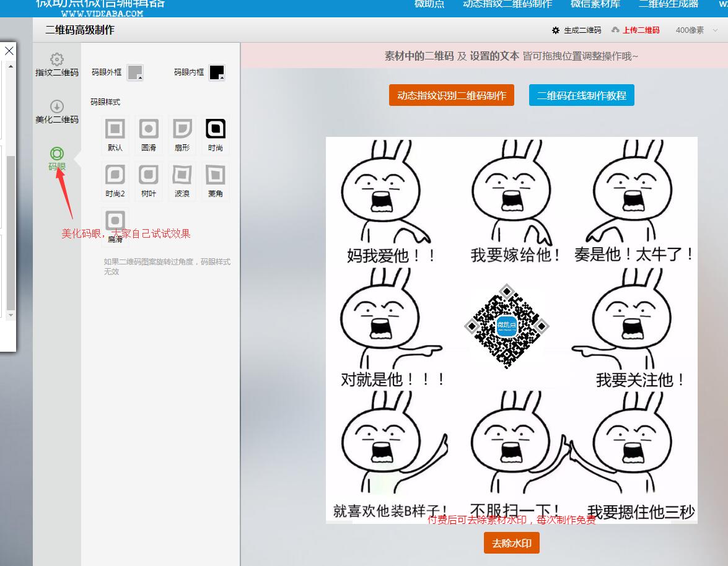Image resolution: width=728 pixels, height=566 pixels.
Task: Click the 去除水印 button
Action: (512, 543)
